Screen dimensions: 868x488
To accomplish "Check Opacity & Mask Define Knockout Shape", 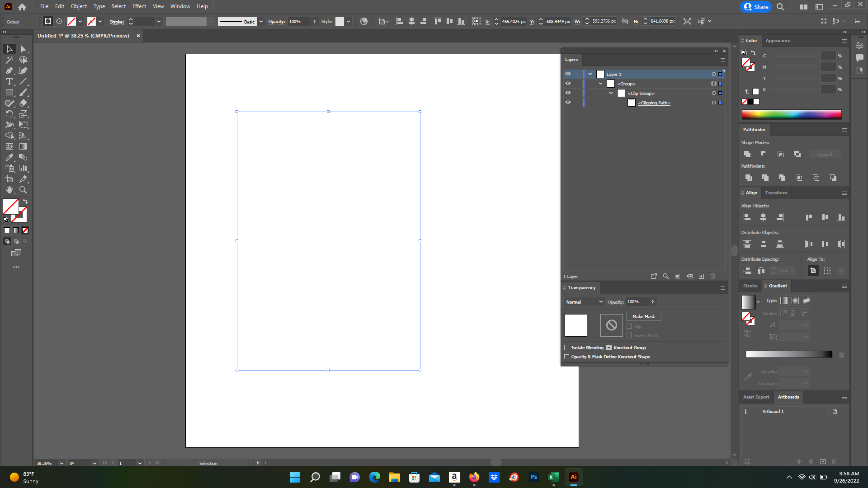I will pyautogui.click(x=566, y=357).
